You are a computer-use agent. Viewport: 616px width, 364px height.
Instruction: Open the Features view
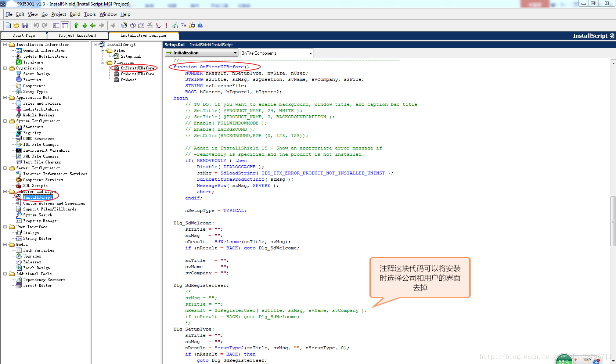tap(32, 80)
